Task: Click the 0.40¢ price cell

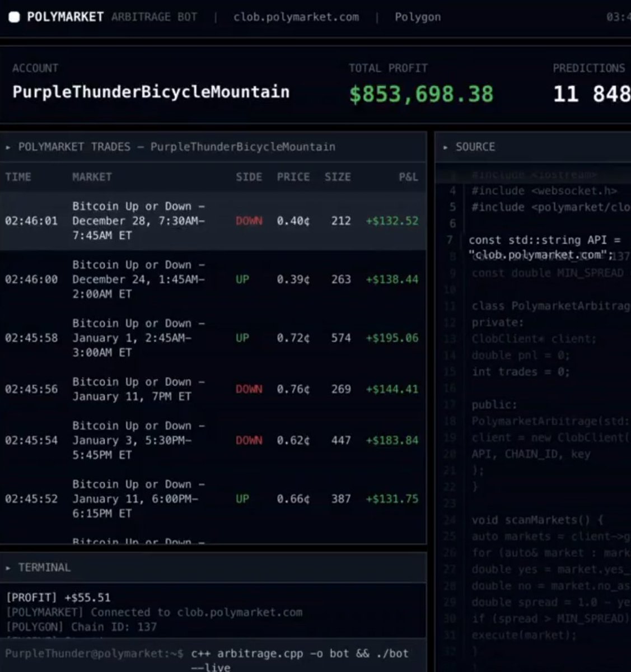Action: (293, 221)
